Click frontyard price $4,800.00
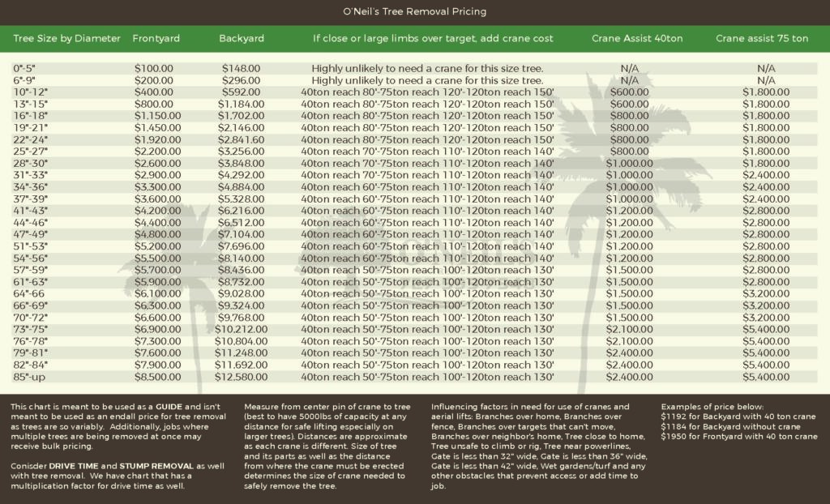 [157, 234]
